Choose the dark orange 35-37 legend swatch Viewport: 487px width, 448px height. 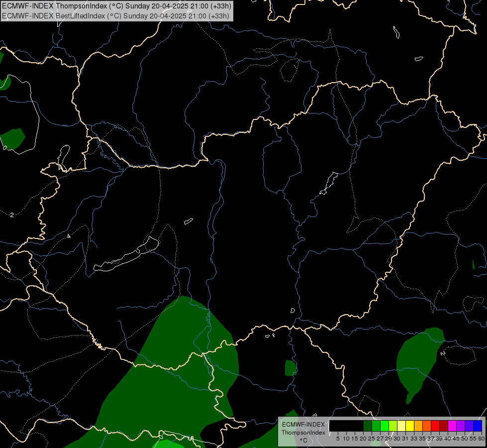click(x=427, y=426)
